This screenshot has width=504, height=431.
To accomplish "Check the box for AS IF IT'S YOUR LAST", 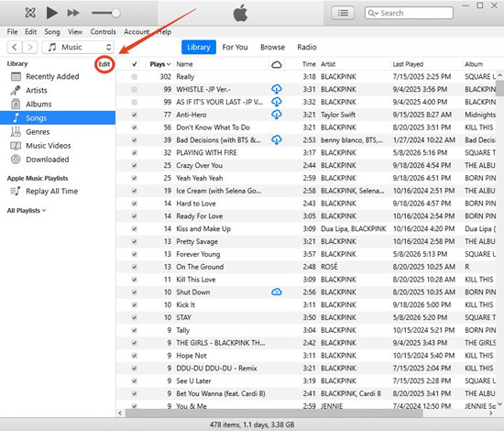I will point(135,102).
